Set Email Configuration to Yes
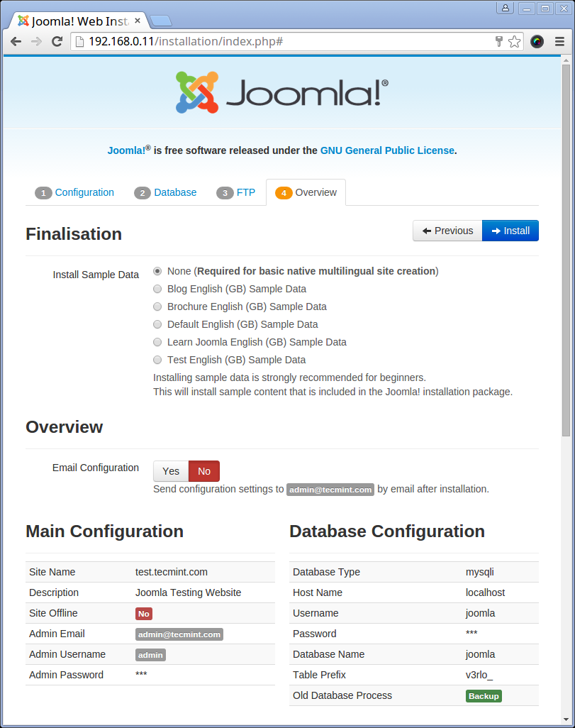Viewport: 575px width, 728px height. pos(171,471)
